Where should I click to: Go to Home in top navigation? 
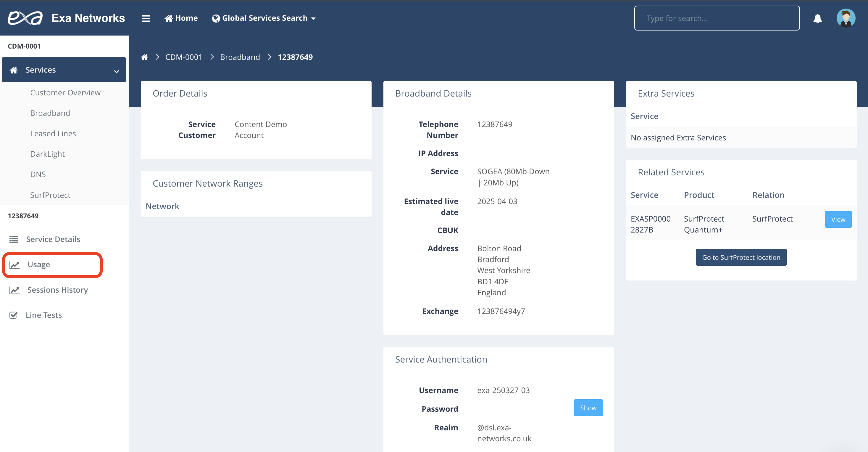181,18
